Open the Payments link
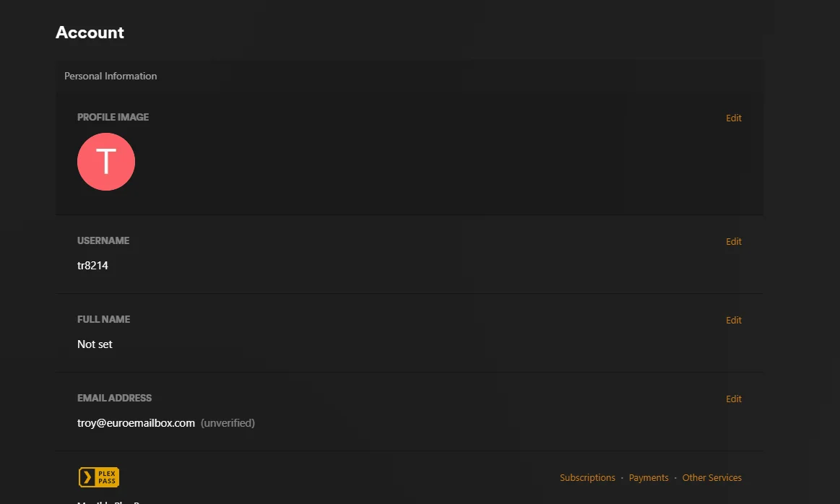 (648, 478)
